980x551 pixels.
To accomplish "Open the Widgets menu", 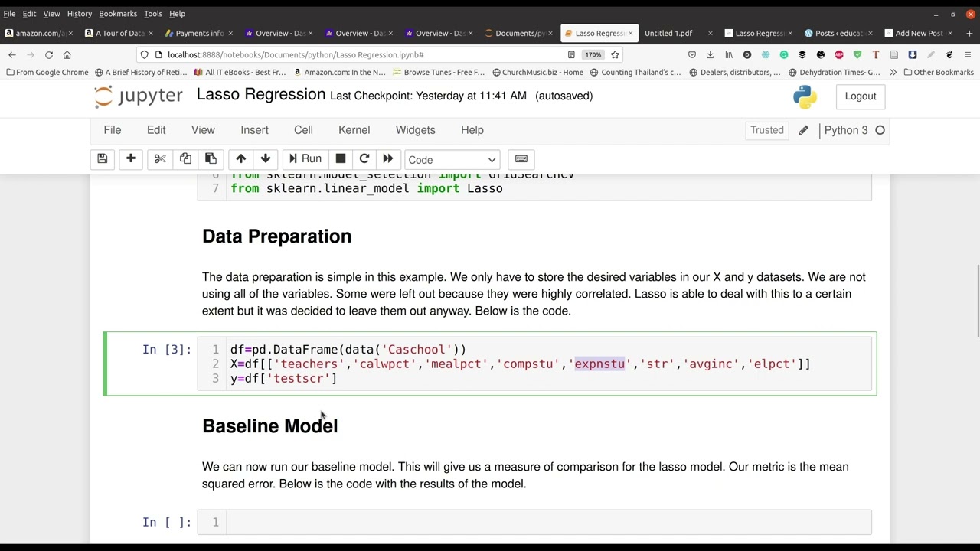I will [415, 130].
